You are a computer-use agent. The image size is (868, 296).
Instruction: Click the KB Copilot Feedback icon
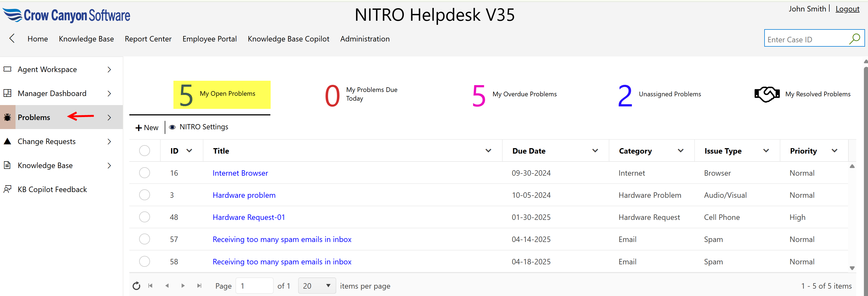click(7, 189)
